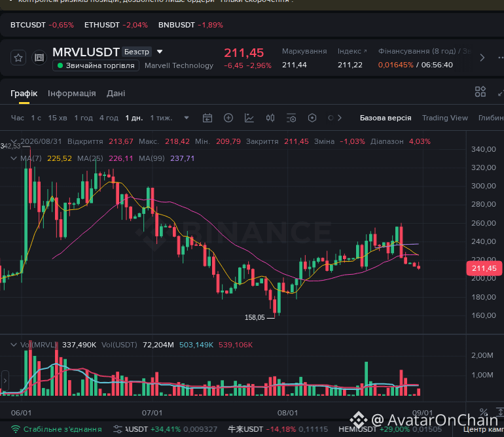This screenshot has width=504, height=437.
Task: Select the 1 год interval
Action: point(84,118)
